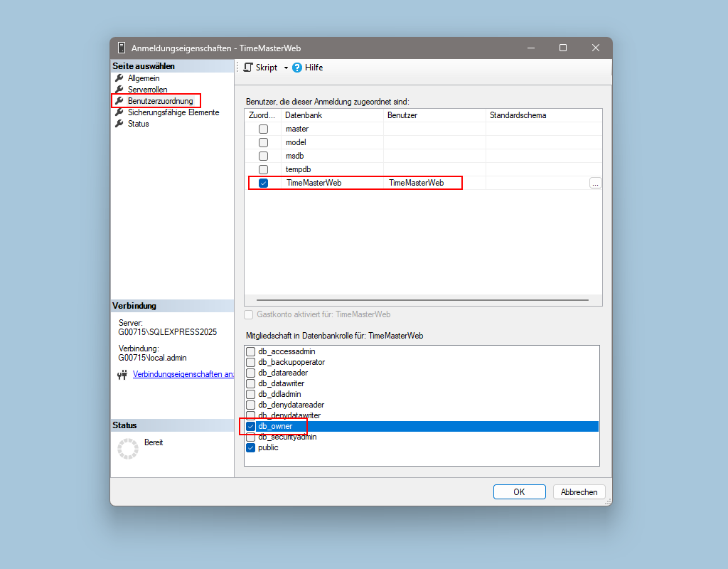Click the ellipsis button for Standardschema
This screenshot has width=728, height=569.
coord(595,183)
